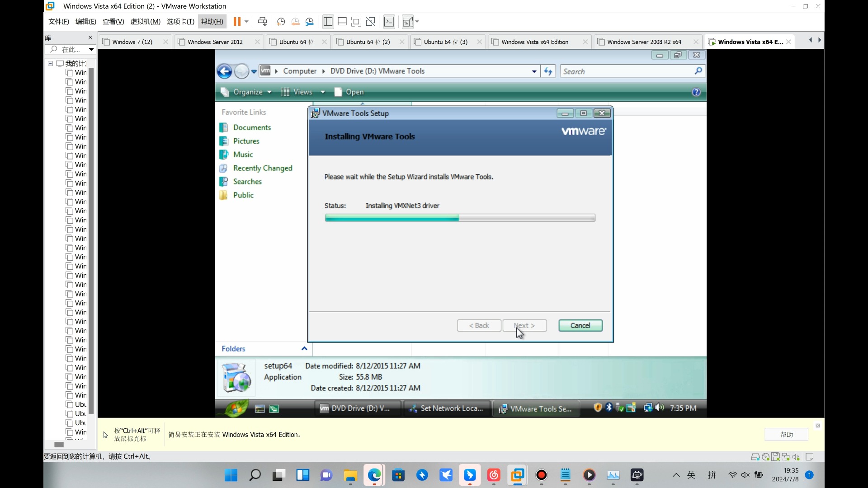The image size is (868, 488).
Task: Click the revert to snapshot icon
Action: (x=295, y=22)
